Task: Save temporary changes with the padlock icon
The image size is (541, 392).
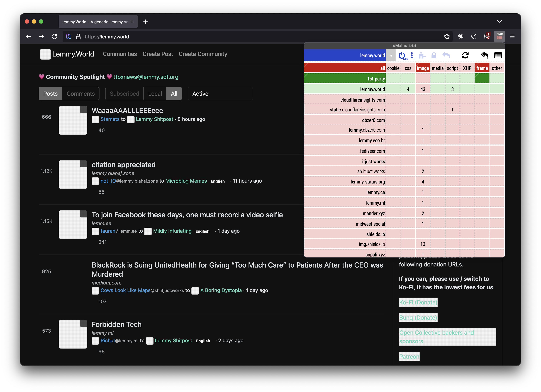Action: click(x=434, y=56)
